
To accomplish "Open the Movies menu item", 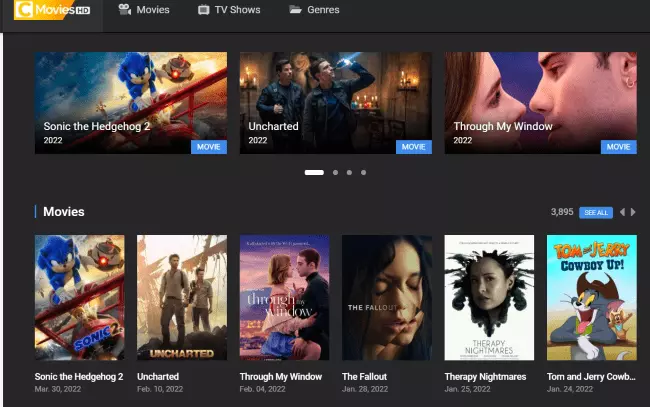I will 153,10.
